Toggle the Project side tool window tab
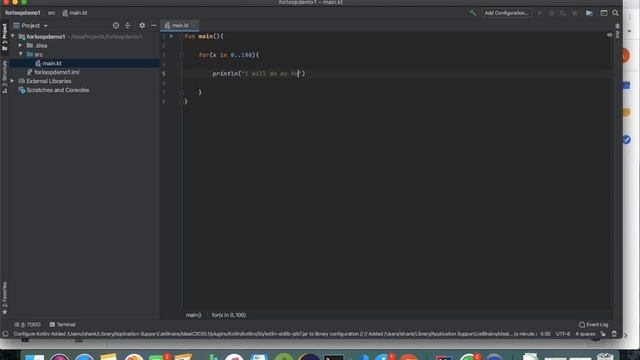The width and height of the screenshot is (640, 360). pyautogui.click(x=4, y=37)
